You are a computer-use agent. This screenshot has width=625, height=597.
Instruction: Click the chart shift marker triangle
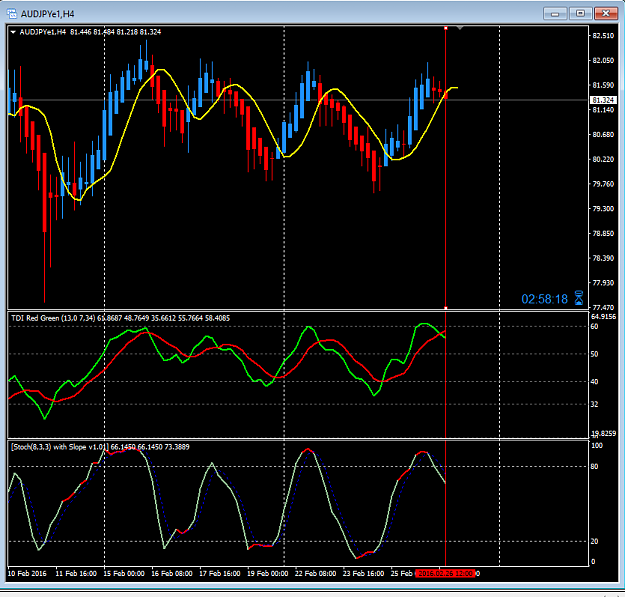click(x=460, y=28)
